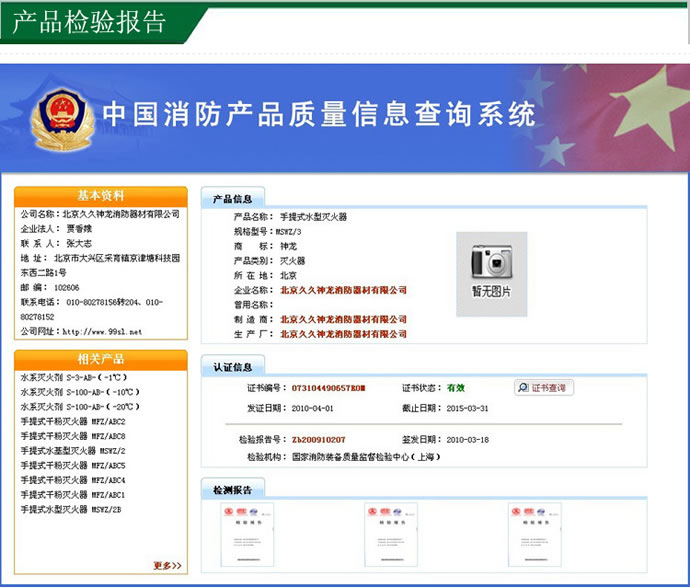Open the 认证信息 tab
The height and width of the screenshot is (588, 690).
click(x=233, y=367)
